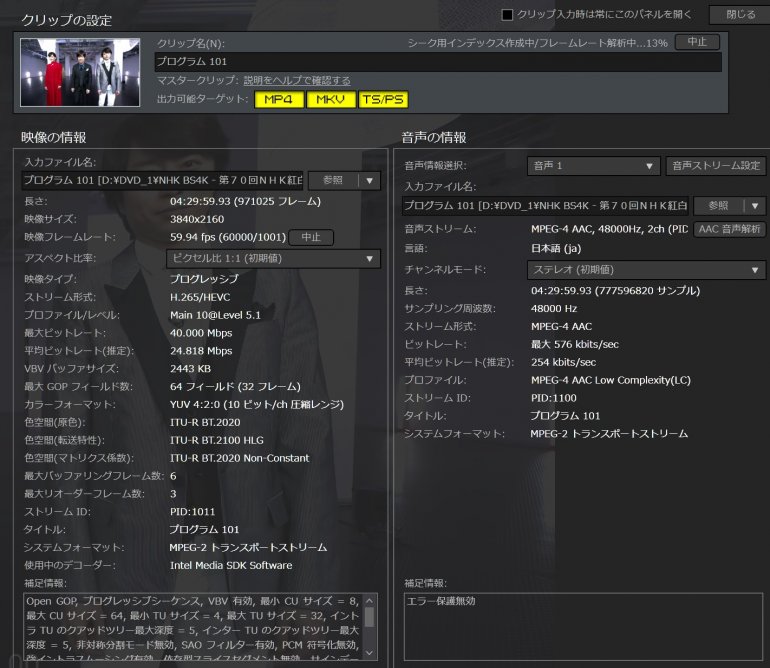The height and width of the screenshot is (668, 770).
Task: Click 参照 button for audio input file
Action: [x=718, y=206]
